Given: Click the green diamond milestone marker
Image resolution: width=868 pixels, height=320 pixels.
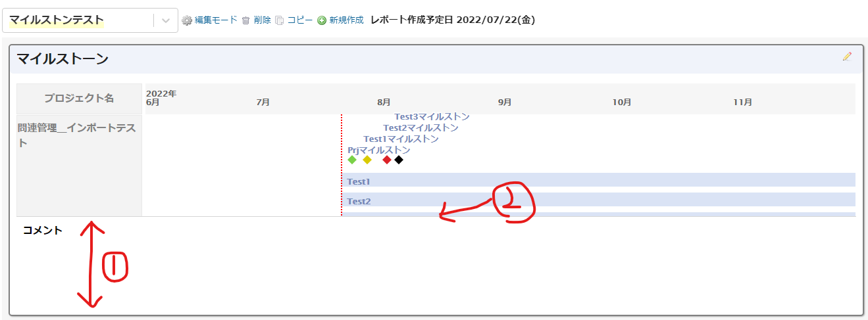Looking at the screenshot, I should tap(352, 160).
